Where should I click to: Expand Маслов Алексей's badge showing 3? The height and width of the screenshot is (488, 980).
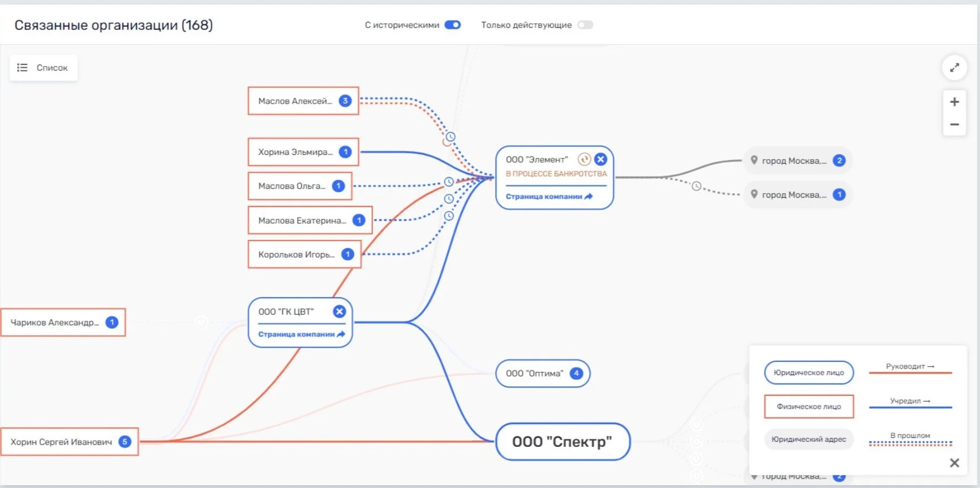[345, 101]
